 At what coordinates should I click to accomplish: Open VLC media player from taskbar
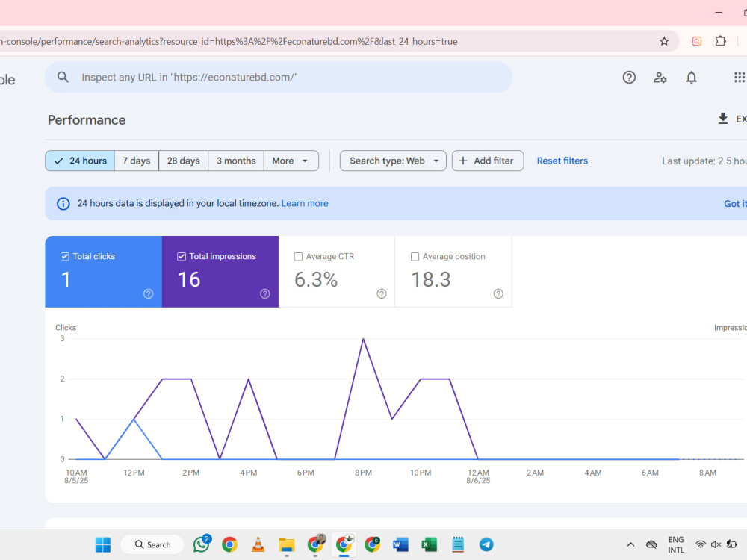(x=258, y=544)
